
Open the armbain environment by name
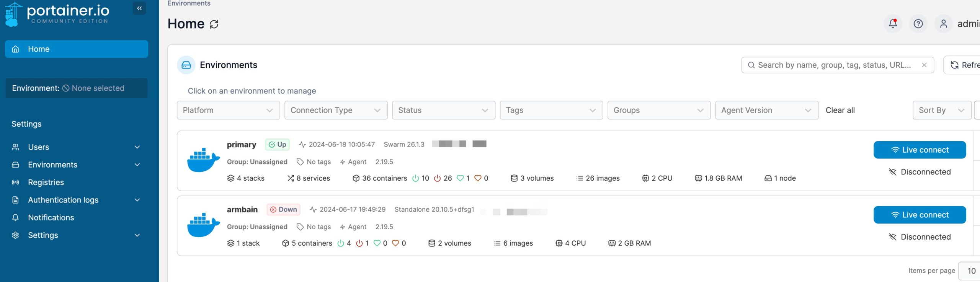coord(242,210)
